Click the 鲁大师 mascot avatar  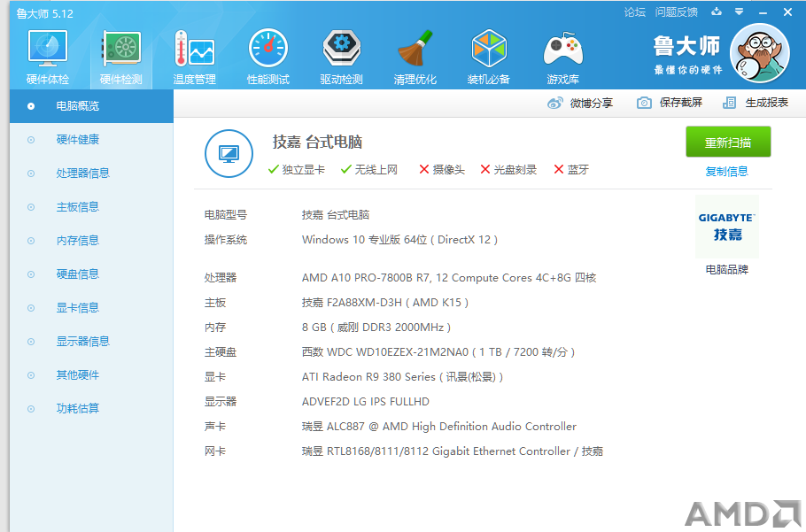click(760, 53)
